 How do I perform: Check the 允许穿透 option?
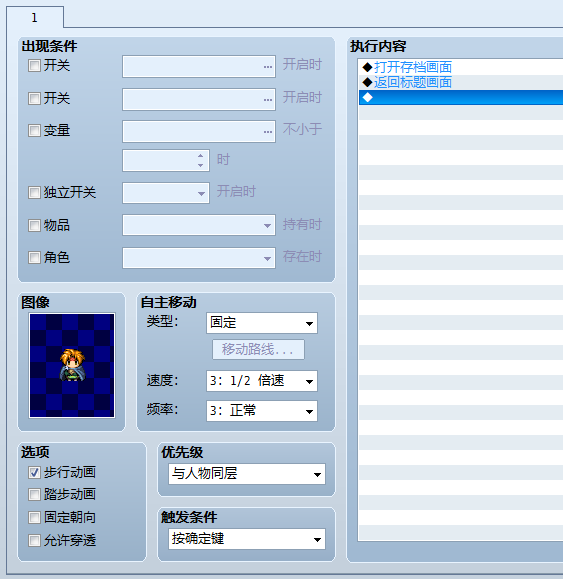[x=34, y=541]
